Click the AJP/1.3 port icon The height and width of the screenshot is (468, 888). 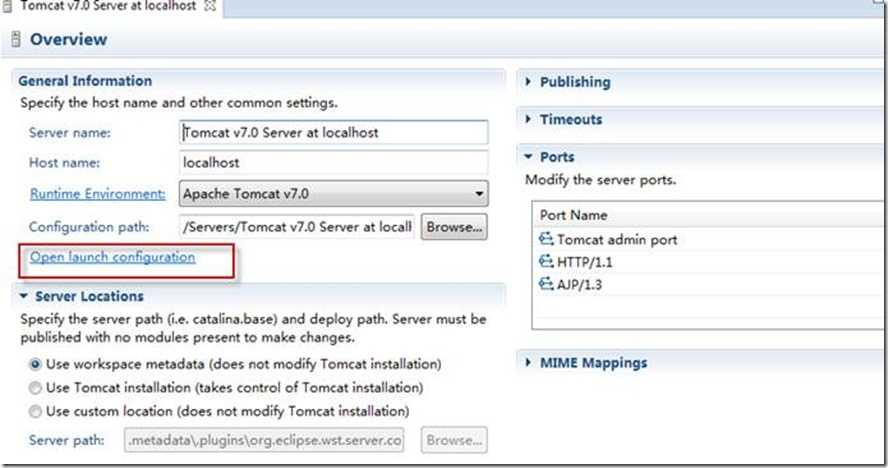[x=546, y=283]
